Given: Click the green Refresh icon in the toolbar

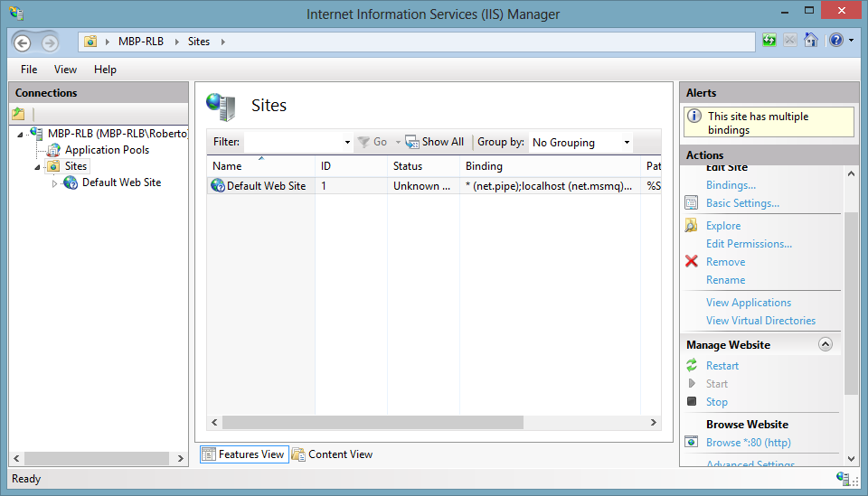Looking at the screenshot, I should tap(769, 41).
